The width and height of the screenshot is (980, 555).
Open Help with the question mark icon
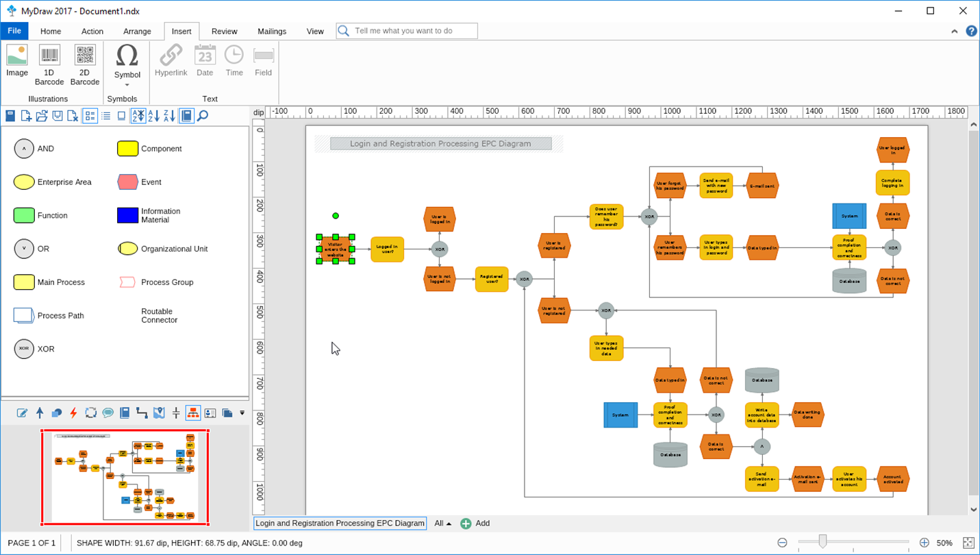(x=971, y=32)
